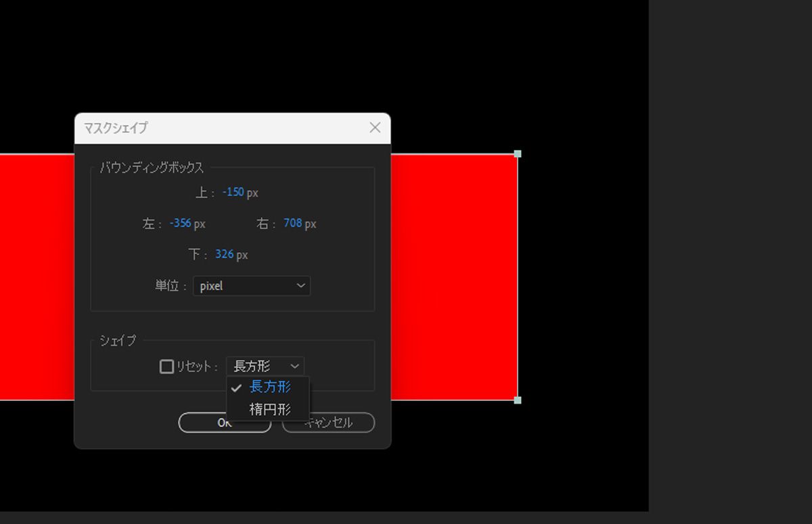Expand the リセット shape dropdown showing 長方形

tap(265, 366)
